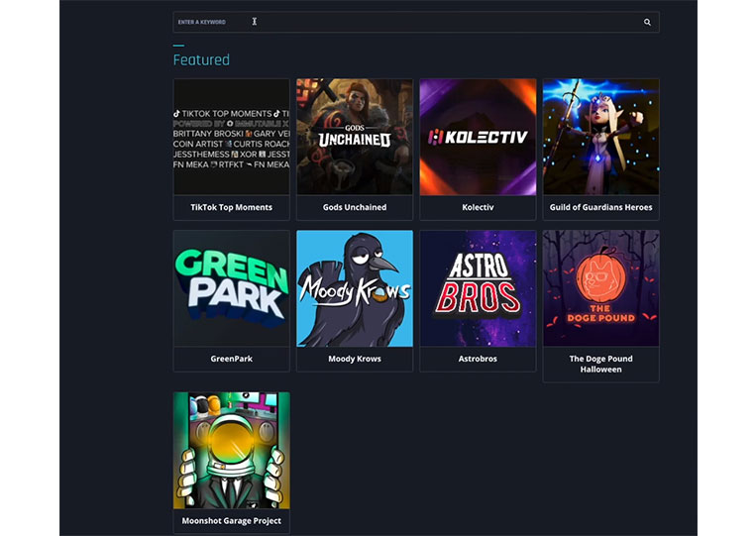
Task: Click the GreenPark title label
Action: pos(232,359)
